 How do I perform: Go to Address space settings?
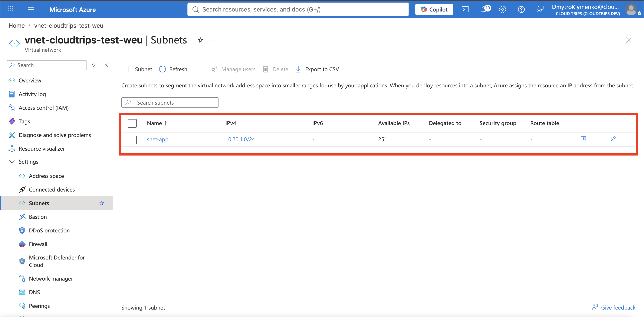click(x=46, y=176)
